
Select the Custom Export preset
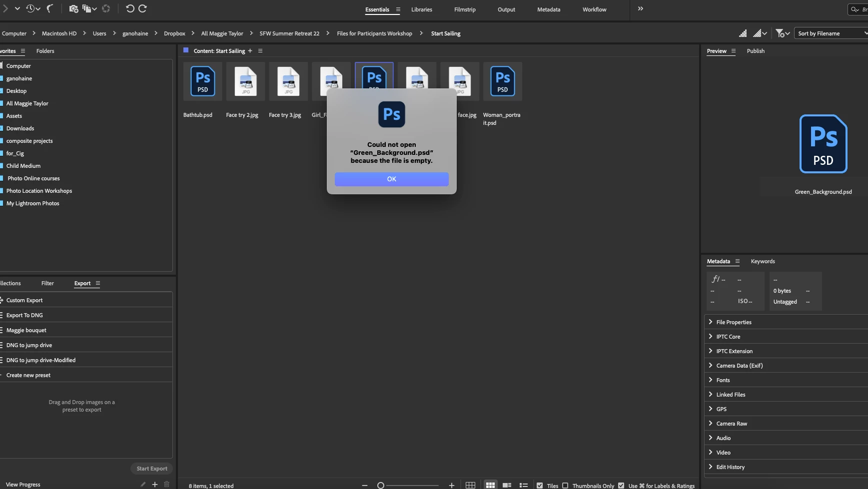[86, 300]
